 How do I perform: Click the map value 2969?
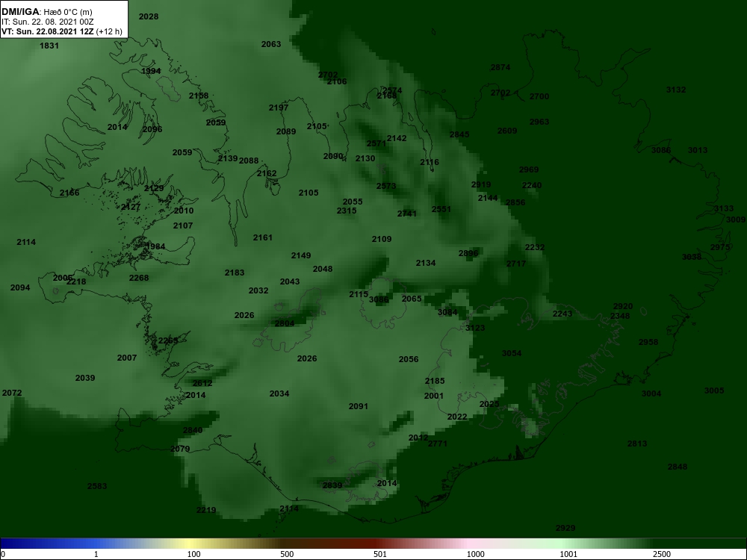(529, 169)
